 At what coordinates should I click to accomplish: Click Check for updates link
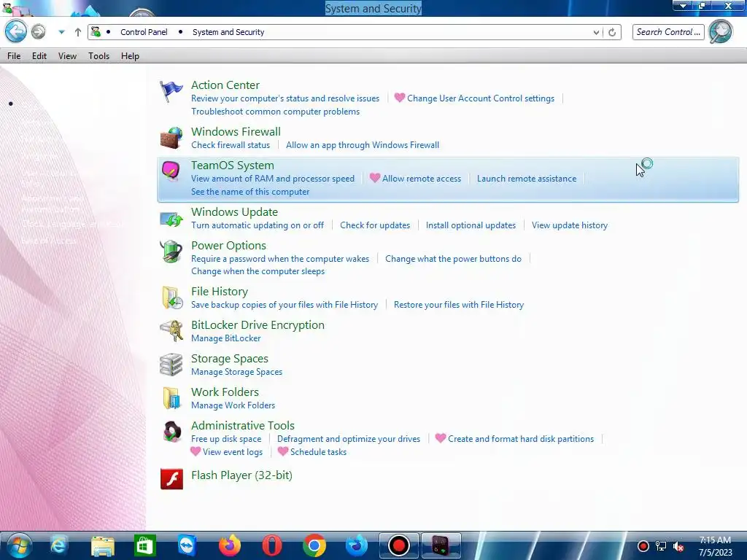tap(375, 225)
